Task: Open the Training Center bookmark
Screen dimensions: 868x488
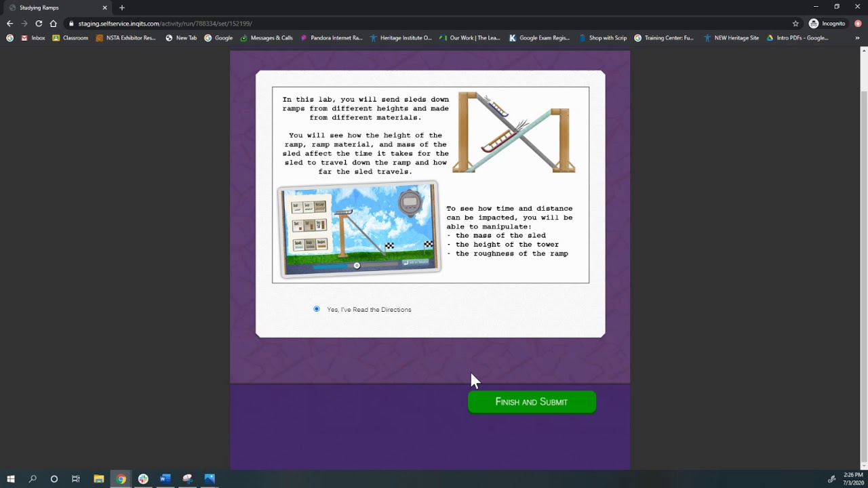Action: 664,38
